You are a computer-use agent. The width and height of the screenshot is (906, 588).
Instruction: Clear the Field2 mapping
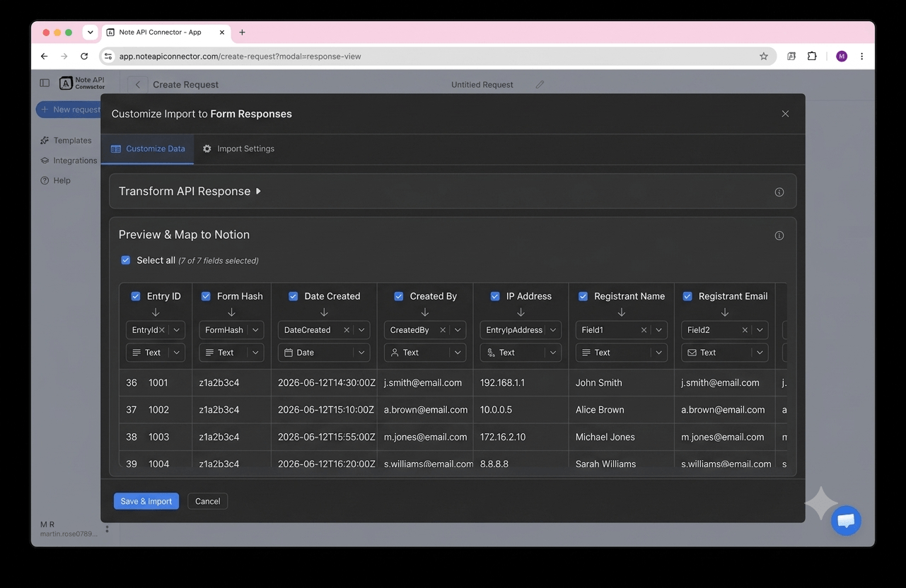(745, 330)
